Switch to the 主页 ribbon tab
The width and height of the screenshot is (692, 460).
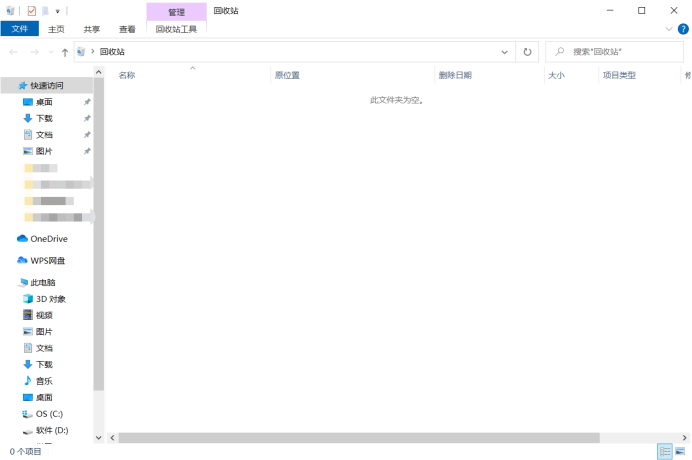point(56,29)
